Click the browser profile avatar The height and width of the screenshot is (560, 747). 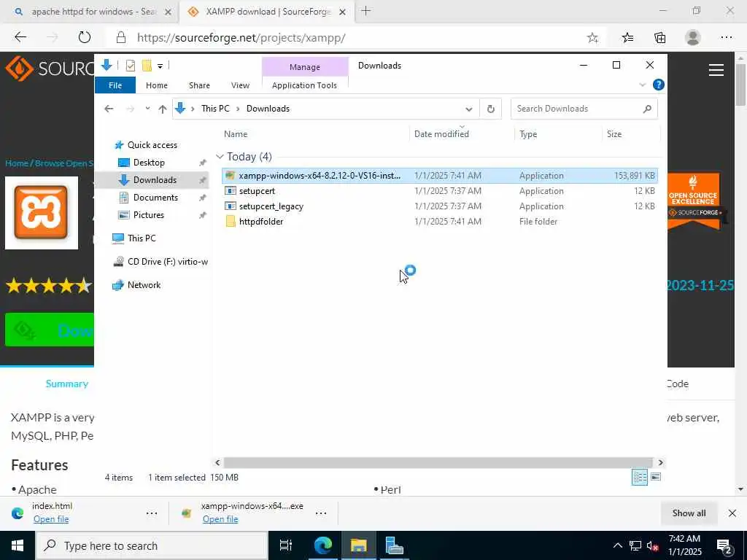693,38
